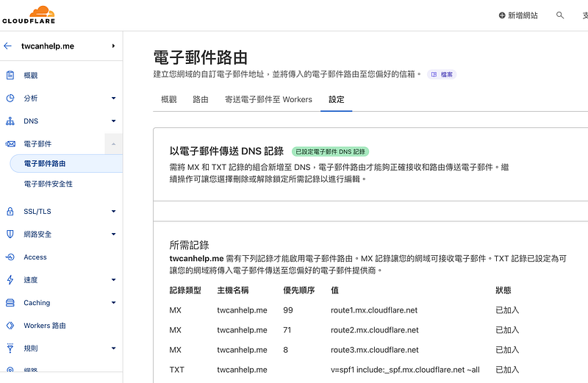Viewport: 588px width, 383px height.
Task: Click the TXT record type cell
Action: [176, 370]
